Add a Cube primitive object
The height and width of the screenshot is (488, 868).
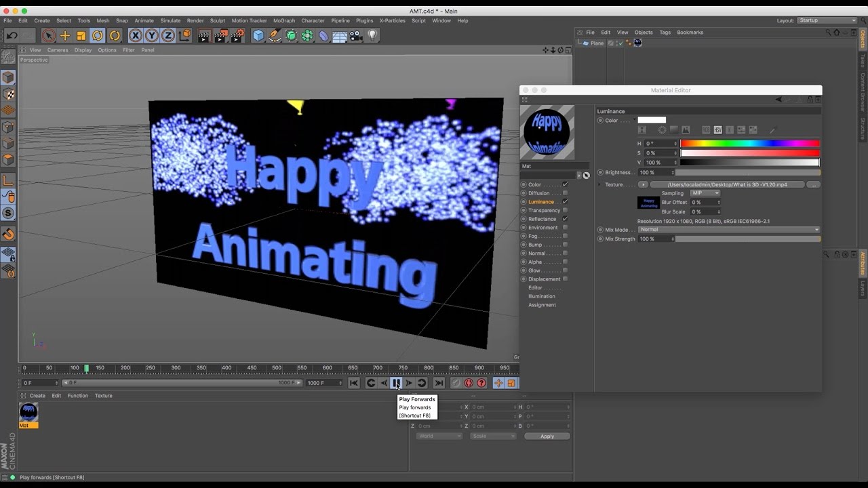point(258,35)
